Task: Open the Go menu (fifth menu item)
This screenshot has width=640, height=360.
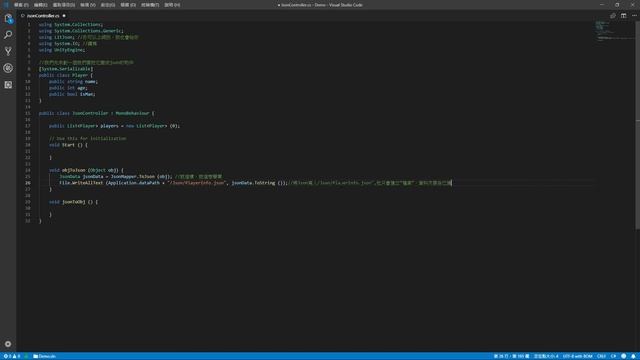Action: click(x=108, y=5)
